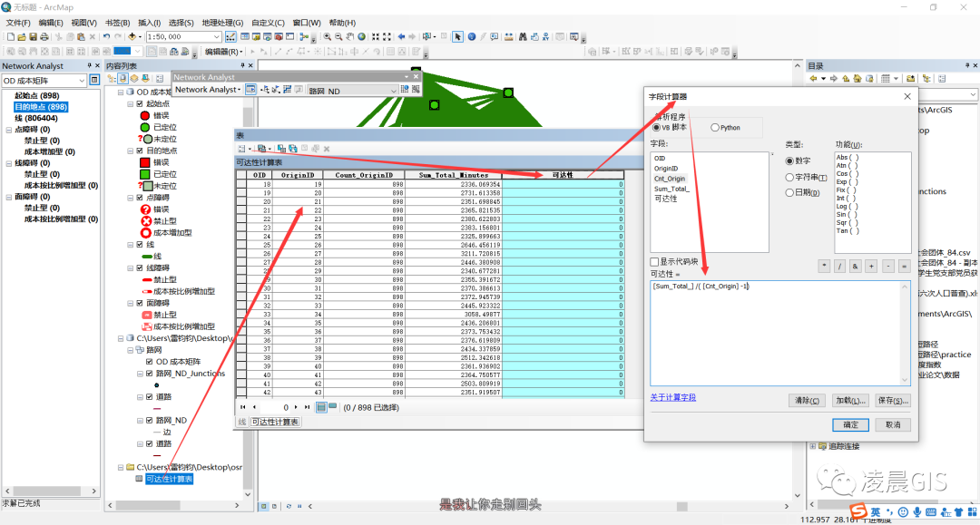The image size is (980, 525).
Task: Open the 编辑(E) menu
Action: [x=51, y=23]
